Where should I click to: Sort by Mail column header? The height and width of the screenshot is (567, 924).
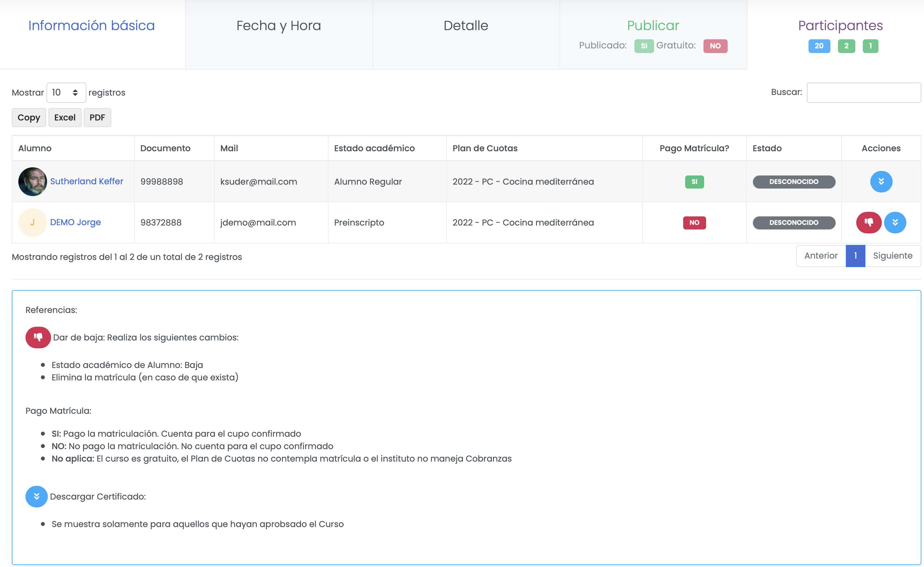click(x=271, y=148)
